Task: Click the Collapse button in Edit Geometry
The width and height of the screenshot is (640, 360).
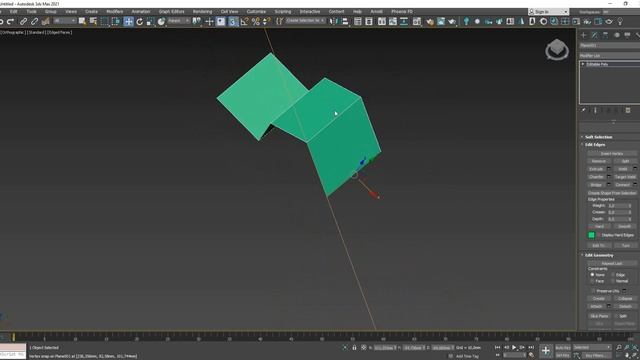Action: (625, 298)
